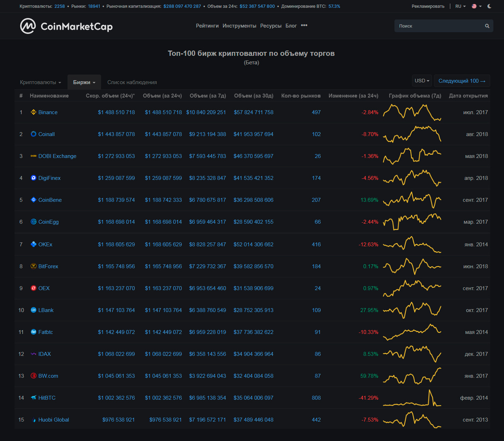Click the Рекламировать link
This screenshot has height=441, width=504.
428,6
